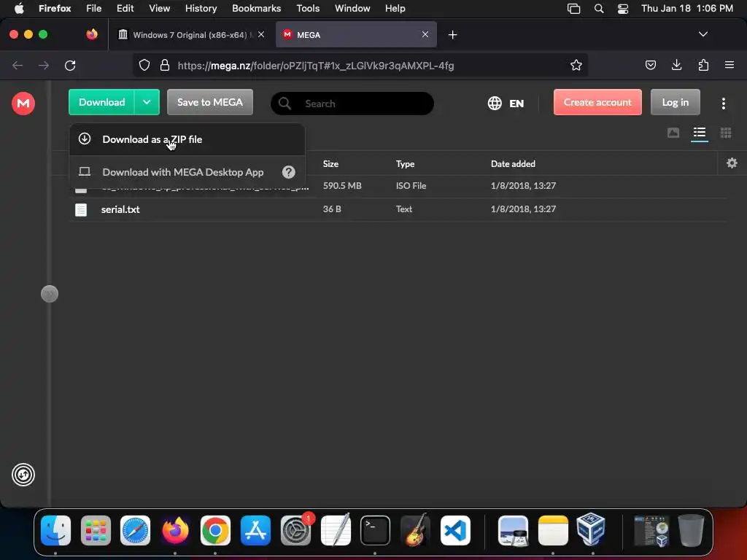Click the 590.5 MB size cell
747x560 pixels.
(x=342, y=186)
